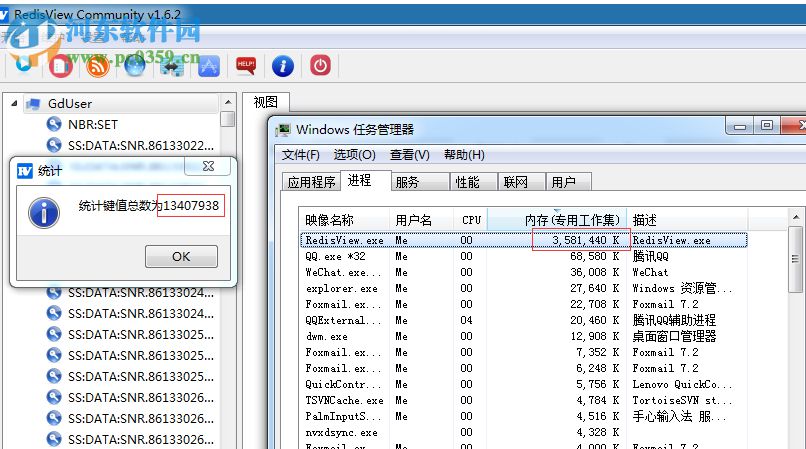Select the SS:DATA:SNR.86133022... key
This screenshot has height=449, width=806.
click(141, 146)
